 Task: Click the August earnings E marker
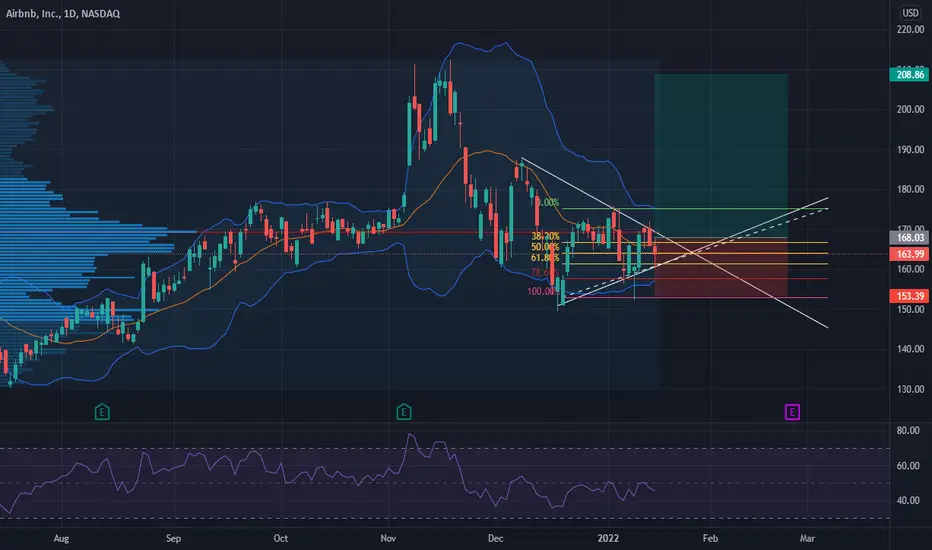(x=102, y=411)
